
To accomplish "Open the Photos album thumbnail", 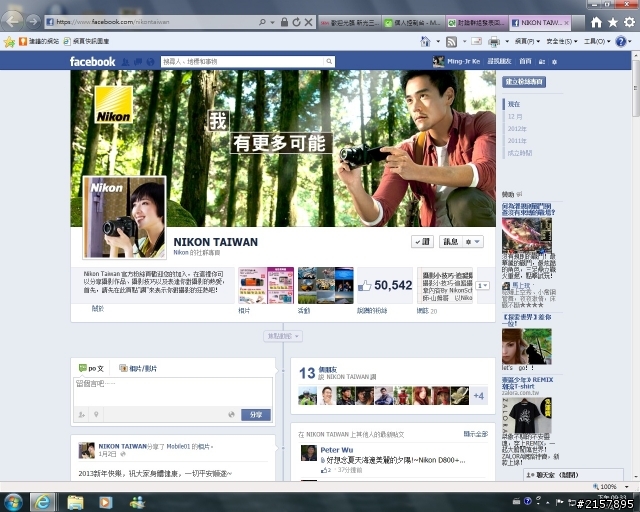I will coord(266,285).
